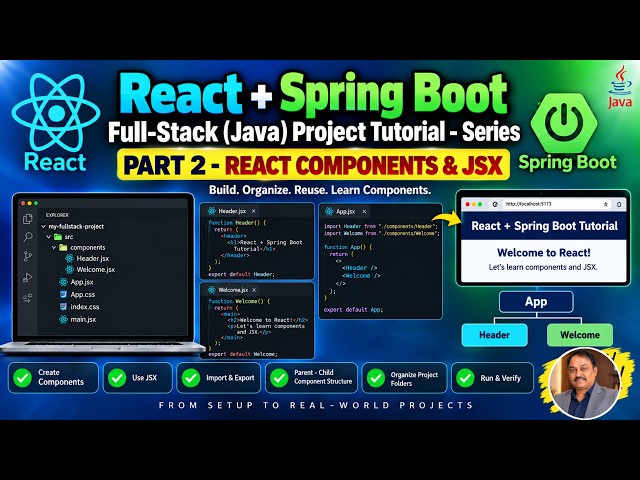Viewport: 640px width, 480px height.
Task: Click 'export default App;' code line
Action: click(x=353, y=310)
